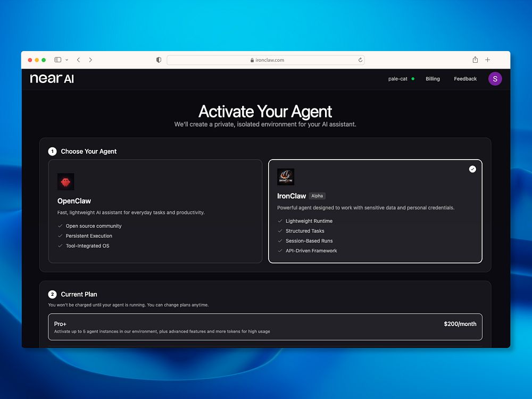Click the IronClaw logo thumbnail
Image resolution: width=532 pixels, height=399 pixels.
pyautogui.click(x=286, y=177)
